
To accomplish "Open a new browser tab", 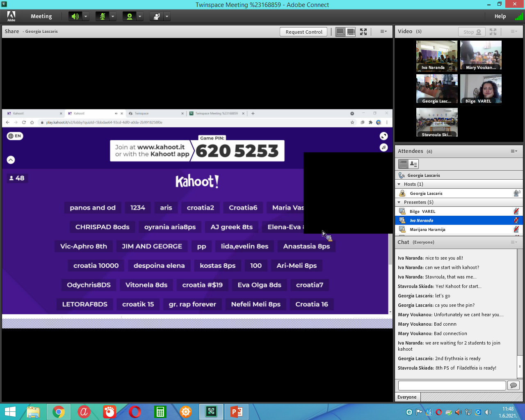I will pyautogui.click(x=253, y=114).
